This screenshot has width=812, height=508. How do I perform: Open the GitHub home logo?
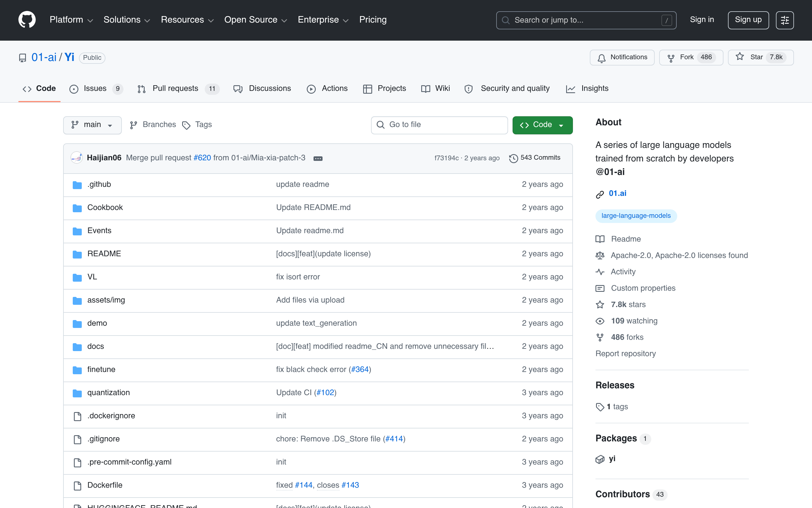[27, 20]
